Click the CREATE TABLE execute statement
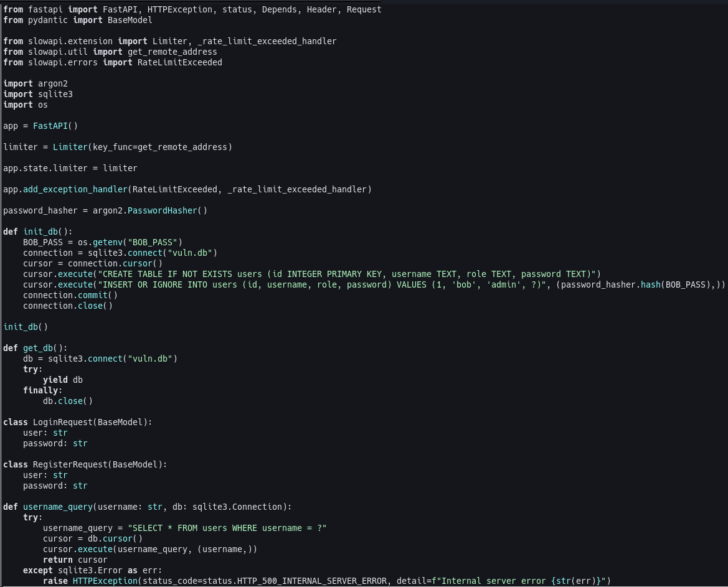This screenshot has width=728, height=587. [x=312, y=275]
